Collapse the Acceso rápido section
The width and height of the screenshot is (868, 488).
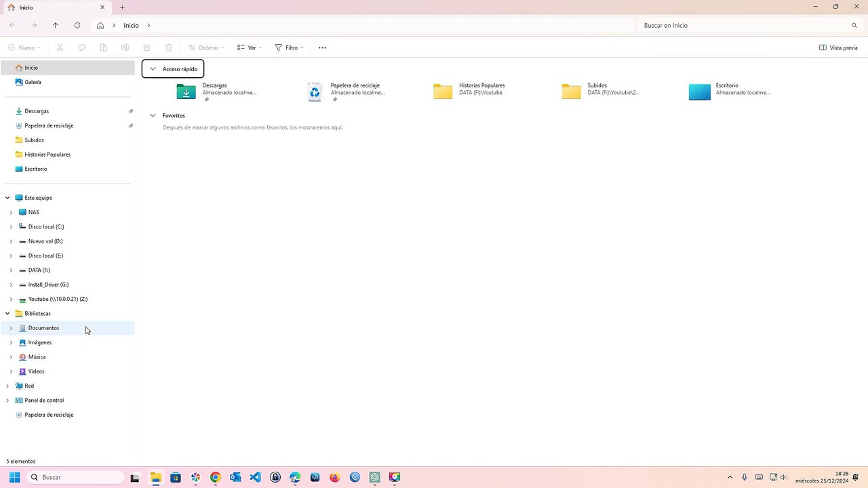click(153, 69)
